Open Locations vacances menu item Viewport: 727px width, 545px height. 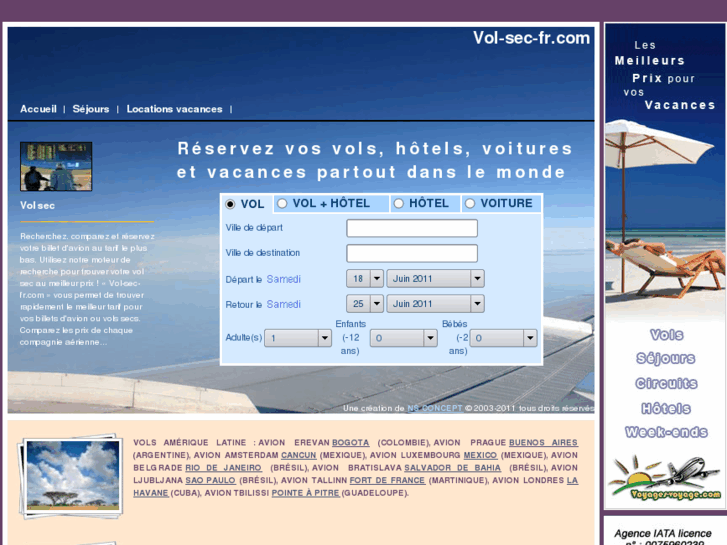pos(174,109)
